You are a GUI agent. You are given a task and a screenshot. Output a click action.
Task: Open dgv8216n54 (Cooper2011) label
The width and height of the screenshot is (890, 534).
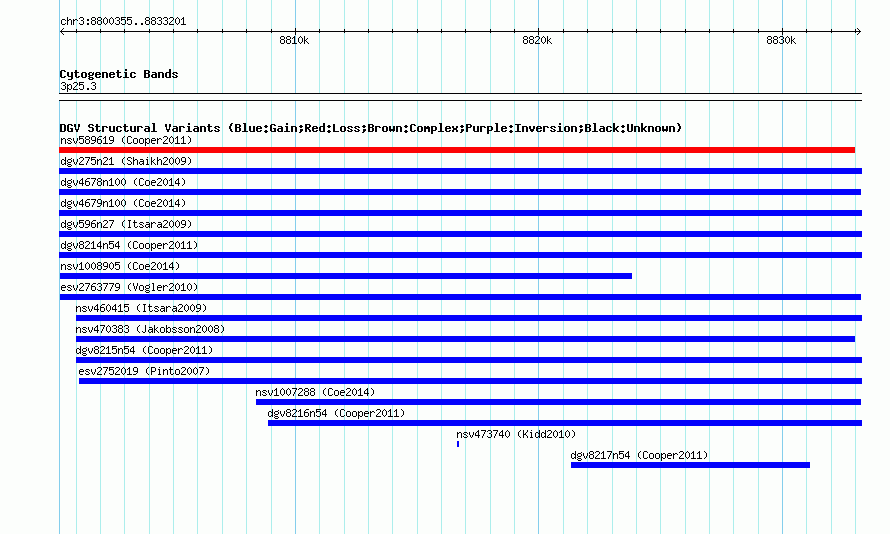click(336, 413)
